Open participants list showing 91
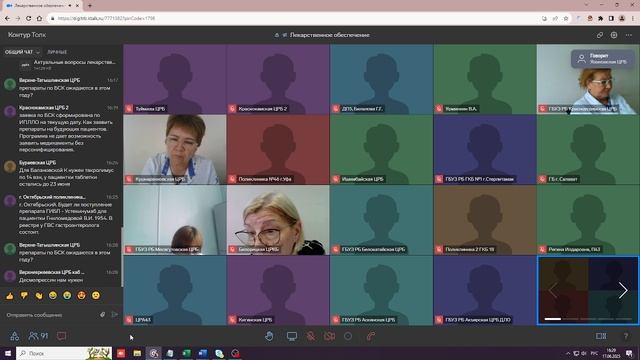640x360 pixels. coord(38,336)
